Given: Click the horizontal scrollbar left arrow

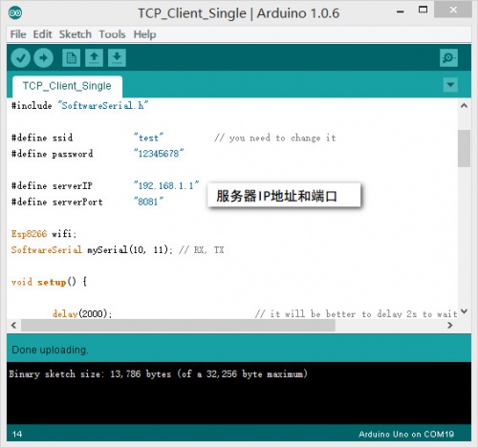Looking at the screenshot, I should pyautogui.click(x=13, y=326).
